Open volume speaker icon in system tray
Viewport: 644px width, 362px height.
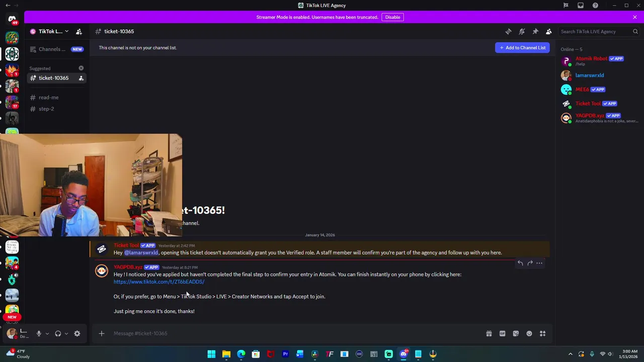click(610, 354)
